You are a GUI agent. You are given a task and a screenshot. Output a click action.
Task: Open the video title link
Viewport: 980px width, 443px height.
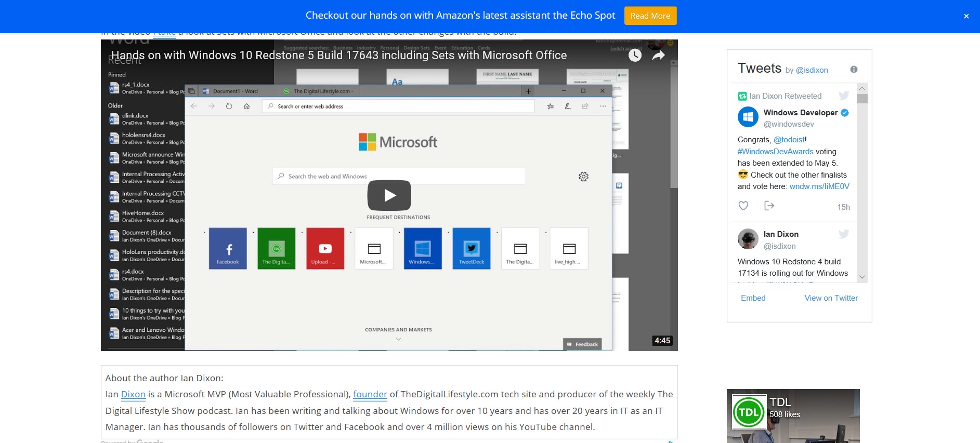338,55
